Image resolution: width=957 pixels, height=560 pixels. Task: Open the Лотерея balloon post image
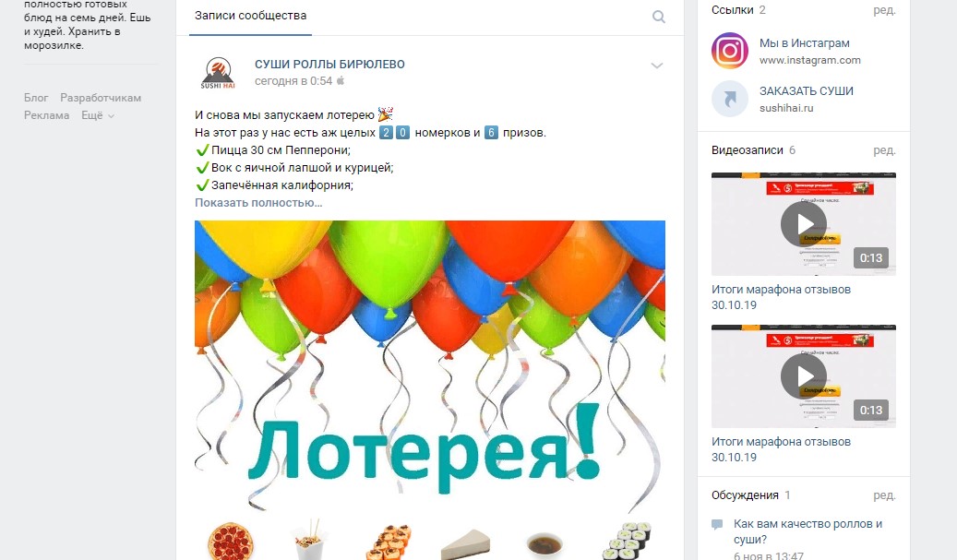[x=430, y=390]
